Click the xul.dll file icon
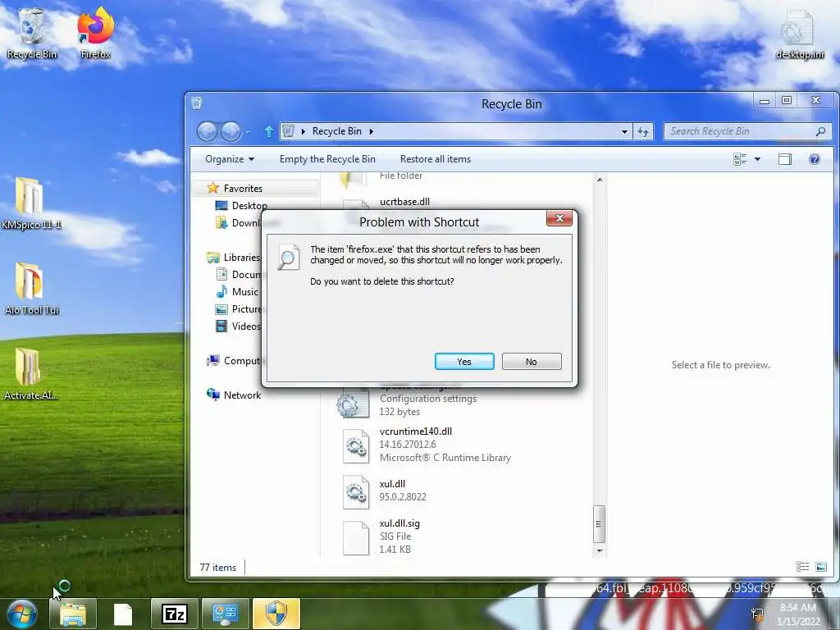840x630 pixels. pos(356,492)
